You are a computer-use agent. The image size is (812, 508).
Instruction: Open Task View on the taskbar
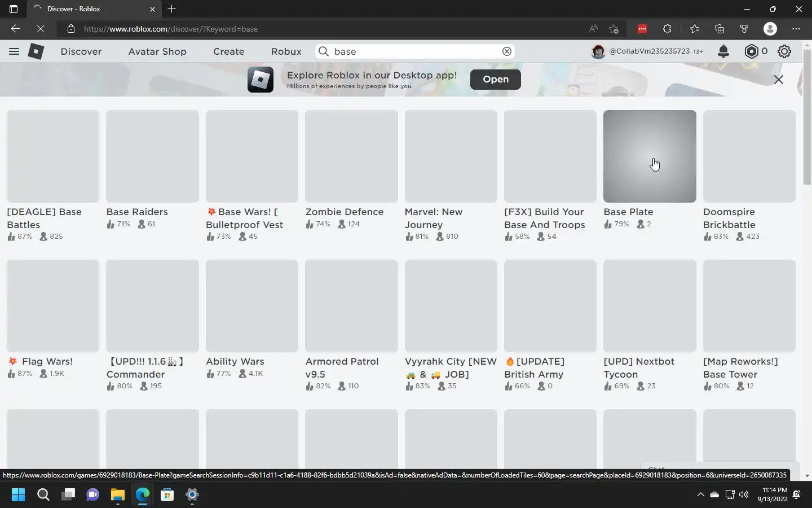pyautogui.click(x=68, y=495)
